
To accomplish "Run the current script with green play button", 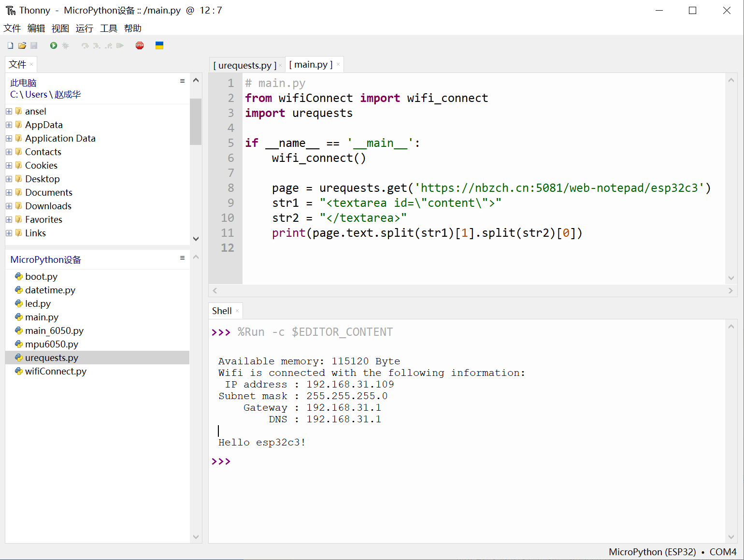I will (x=54, y=45).
